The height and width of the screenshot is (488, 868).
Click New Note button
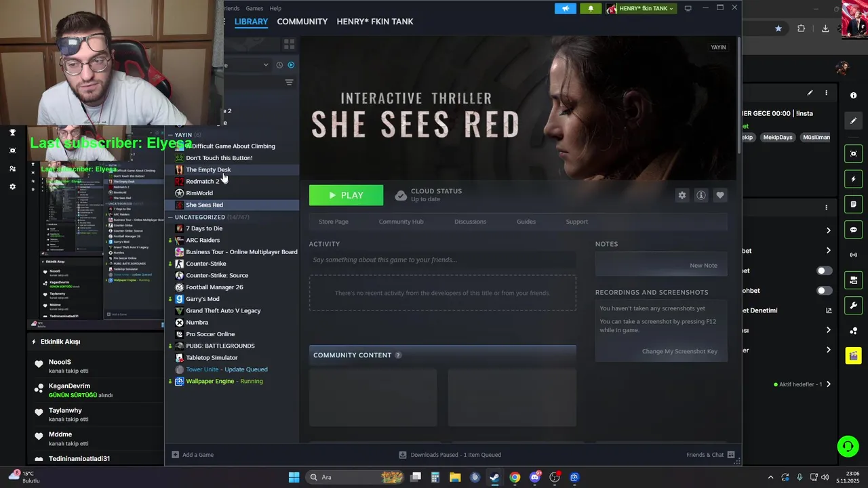(x=703, y=265)
